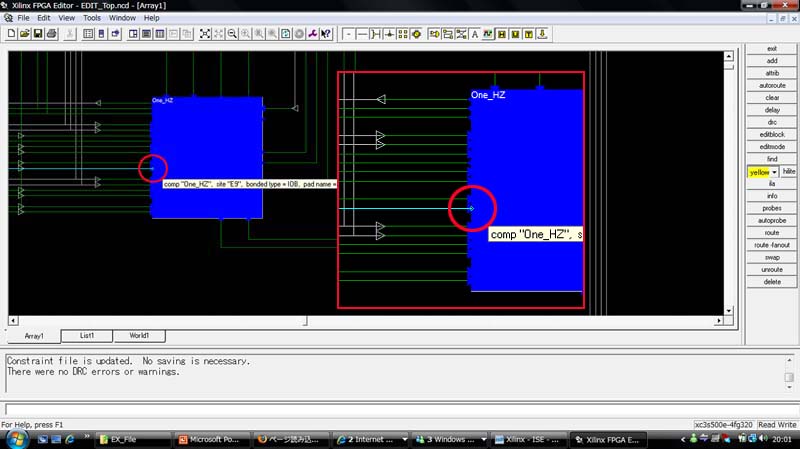Click the attrib button
The height and width of the screenshot is (449, 800).
(772, 73)
